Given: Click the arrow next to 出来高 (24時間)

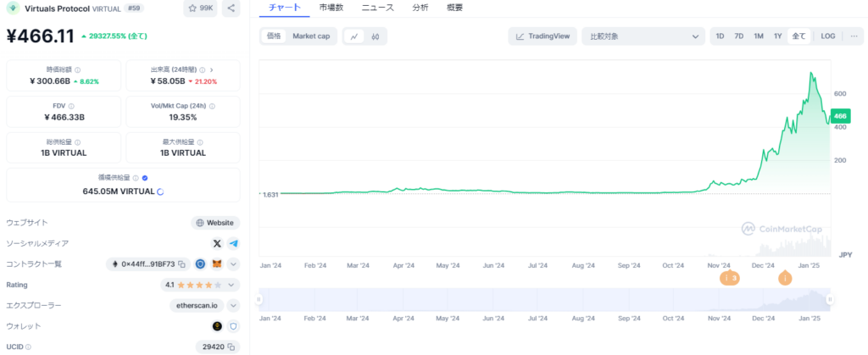Looking at the screenshot, I should 211,70.
